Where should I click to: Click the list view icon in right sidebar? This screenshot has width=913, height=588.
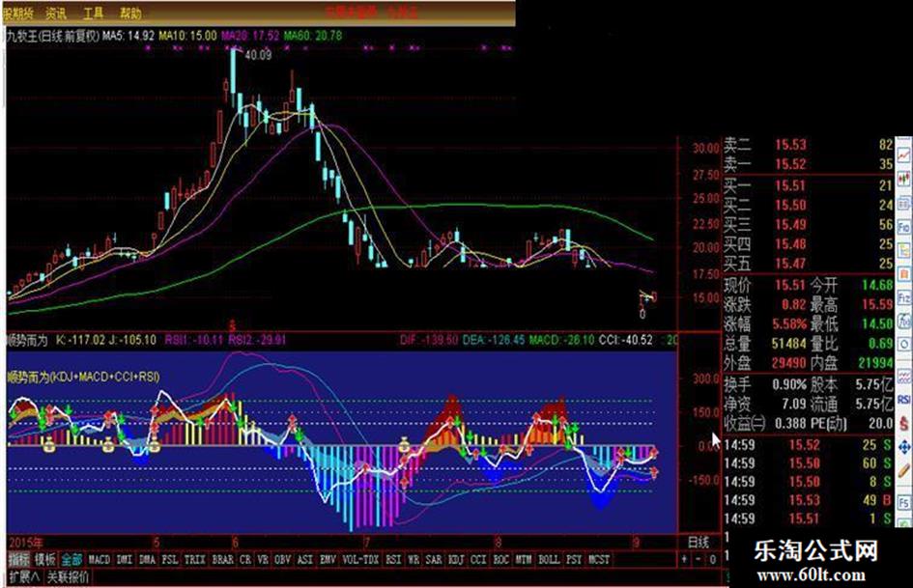point(903,203)
